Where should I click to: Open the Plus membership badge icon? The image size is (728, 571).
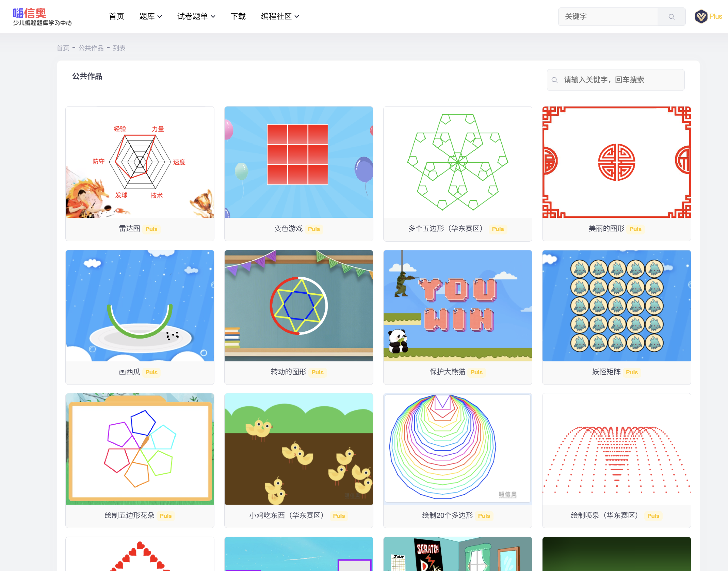[x=701, y=16]
